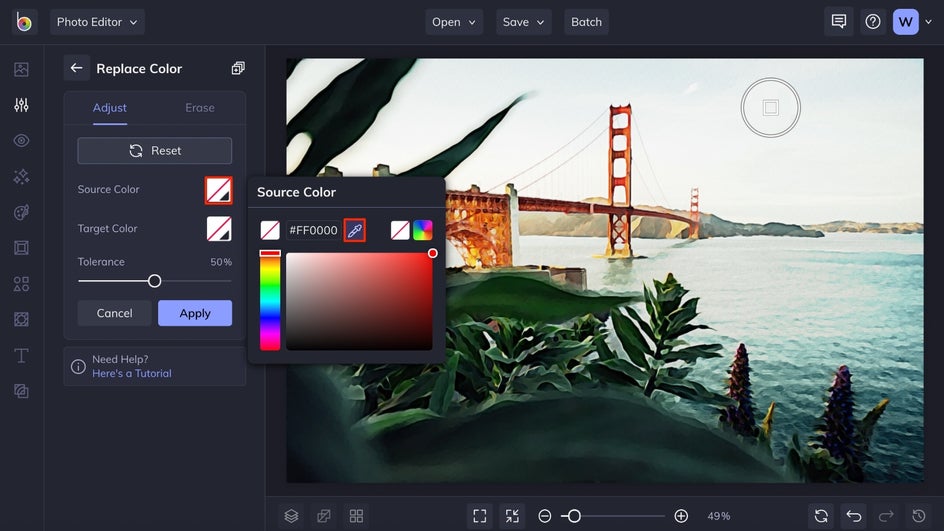Click the copy settings icon beside Replace Color
The width and height of the screenshot is (944, 531).
[x=238, y=68]
